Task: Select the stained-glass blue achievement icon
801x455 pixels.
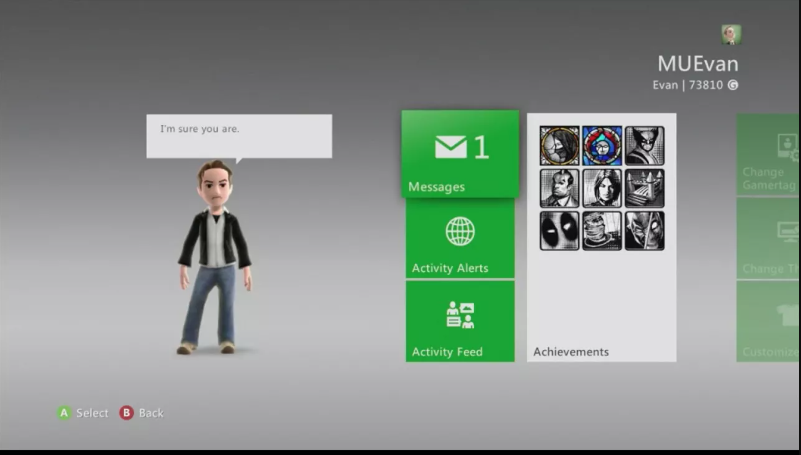Action: pos(602,146)
